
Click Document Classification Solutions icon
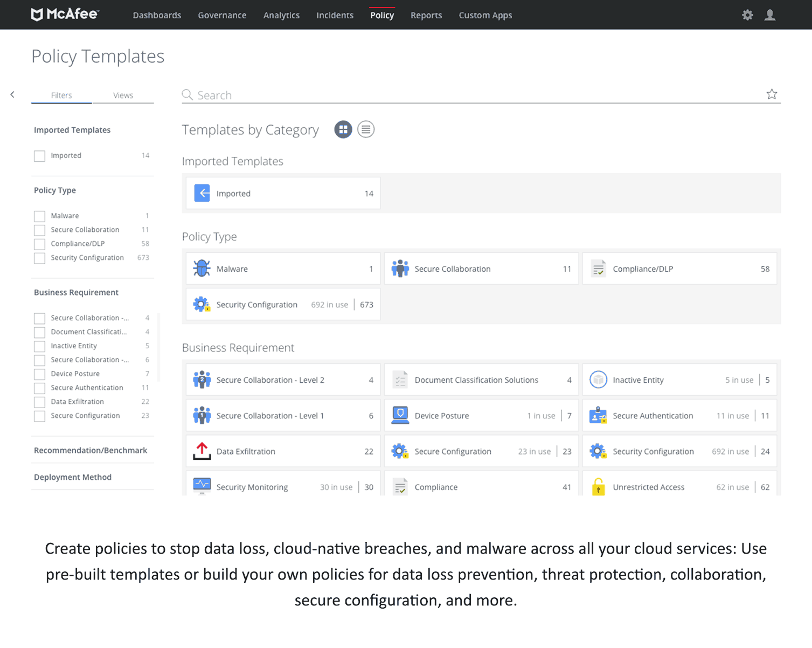[x=400, y=380]
